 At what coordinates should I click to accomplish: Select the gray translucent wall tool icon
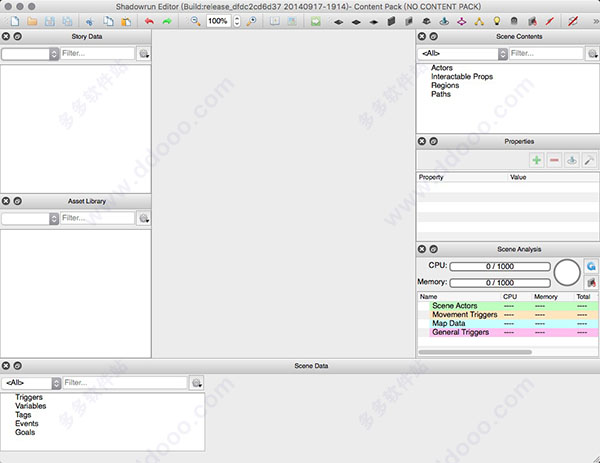point(409,21)
